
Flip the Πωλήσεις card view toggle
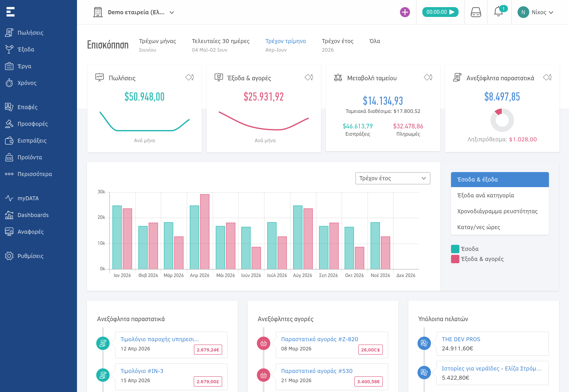[190, 77]
